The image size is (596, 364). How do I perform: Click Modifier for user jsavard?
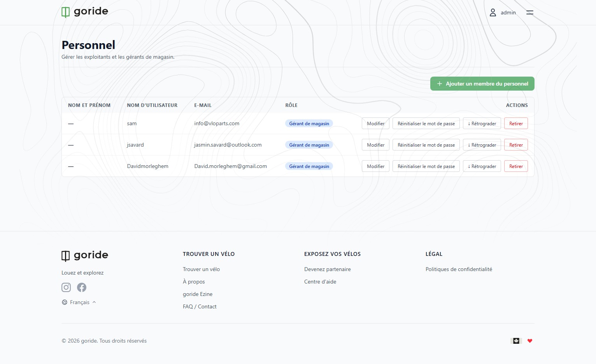click(x=376, y=145)
